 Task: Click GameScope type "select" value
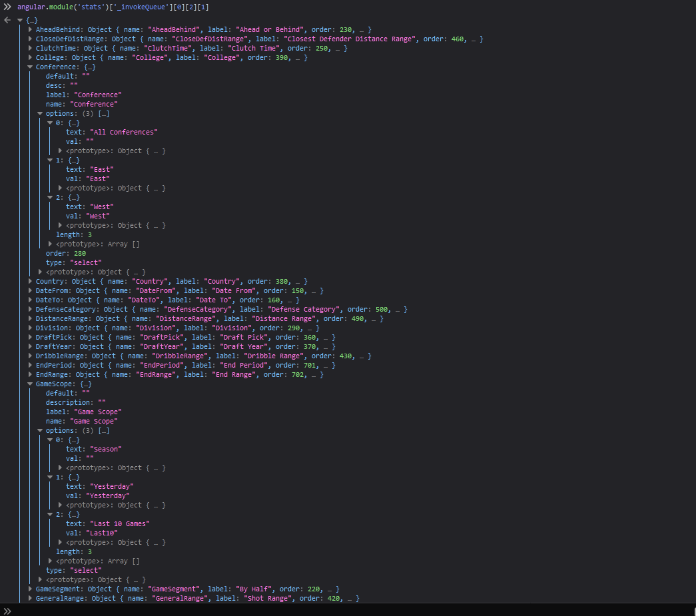tap(86, 570)
